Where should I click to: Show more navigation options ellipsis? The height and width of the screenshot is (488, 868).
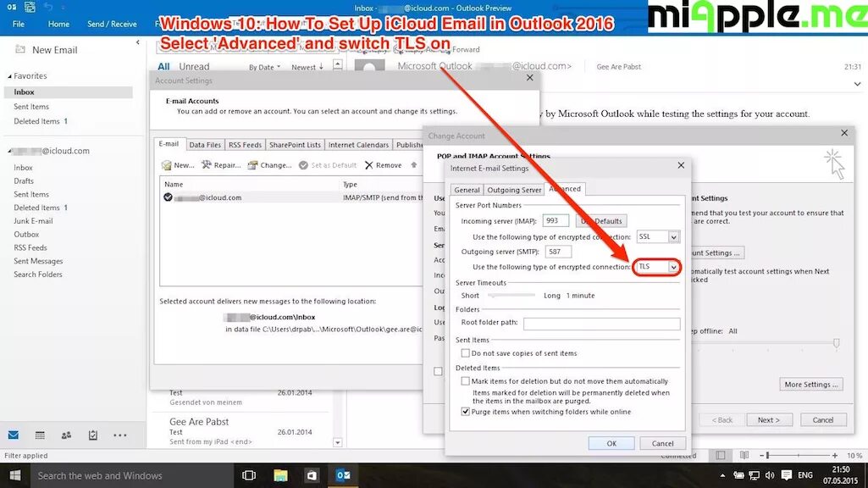119,435
